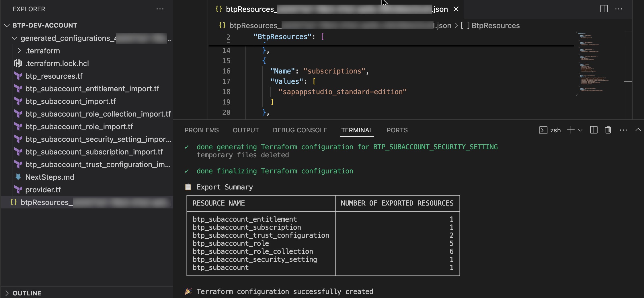Image resolution: width=644 pixels, height=298 pixels.
Task: Click "sapappstudio_standard-edition" string
Action: tap(342, 92)
